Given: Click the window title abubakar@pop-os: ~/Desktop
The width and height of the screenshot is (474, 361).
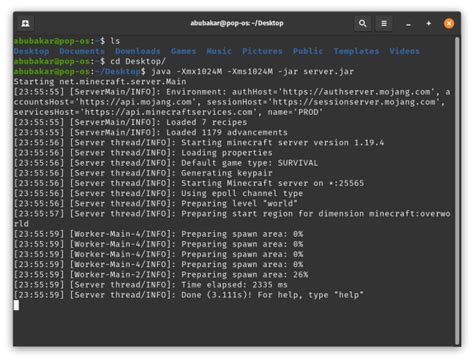Looking at the screenshot, I should click(x=237, y=23).
